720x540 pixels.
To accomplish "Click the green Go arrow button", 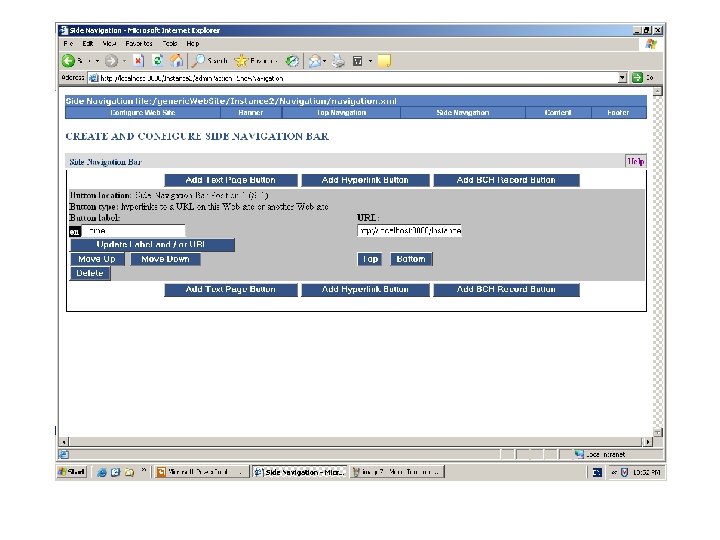I will [x=637, y=78].
